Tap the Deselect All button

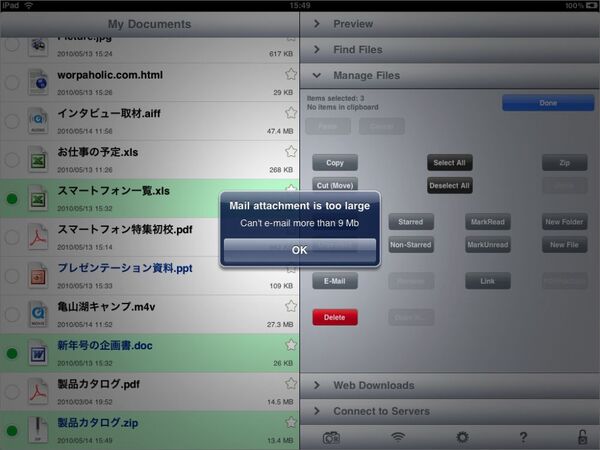[450, 186]
